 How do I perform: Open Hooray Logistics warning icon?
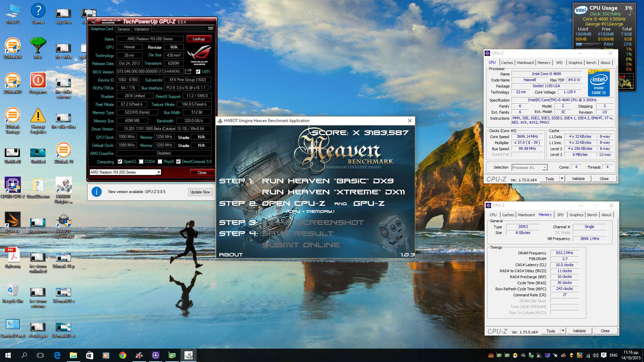[x=38, y=121]
